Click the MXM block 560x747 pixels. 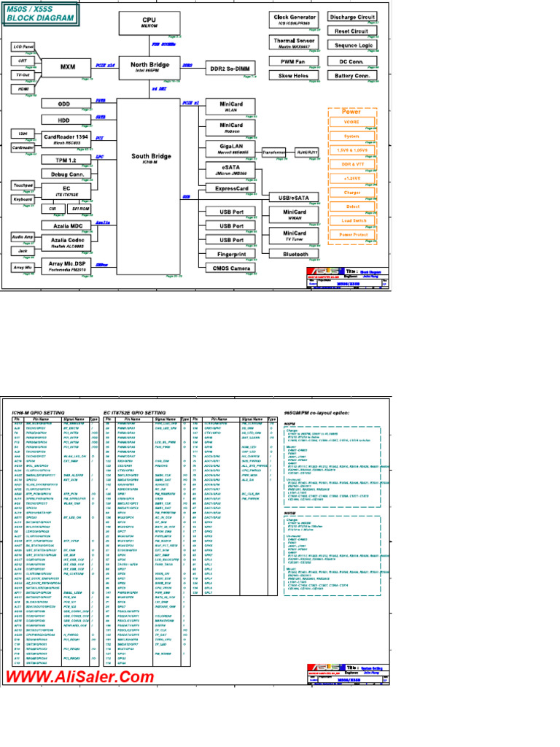tap(68, 66)
